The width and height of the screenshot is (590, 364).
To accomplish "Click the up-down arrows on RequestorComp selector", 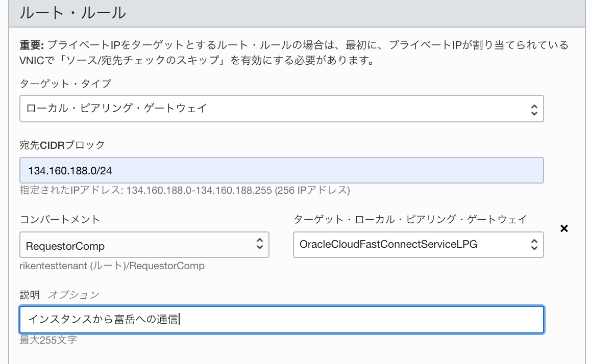I will click(260, 244).
